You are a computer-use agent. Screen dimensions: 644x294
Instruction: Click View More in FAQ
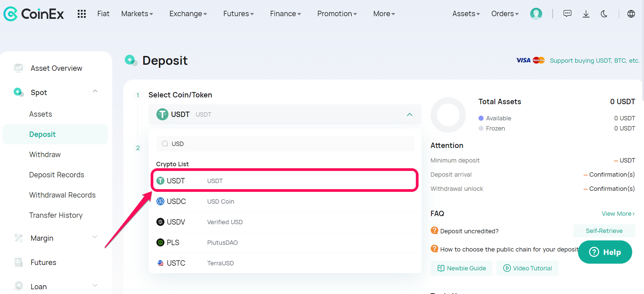(618, 214)
